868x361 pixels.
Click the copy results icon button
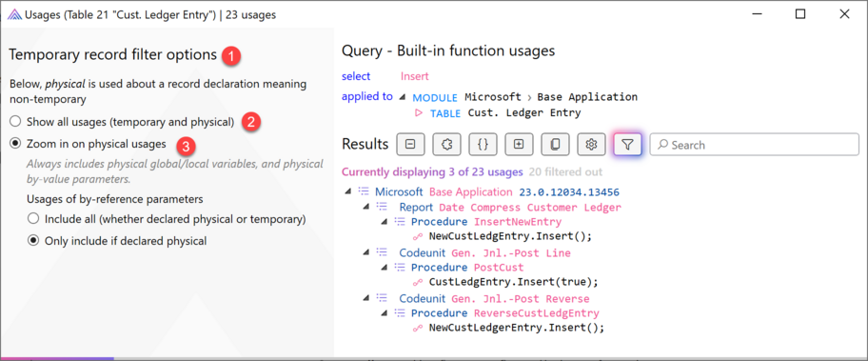point(555,145)
